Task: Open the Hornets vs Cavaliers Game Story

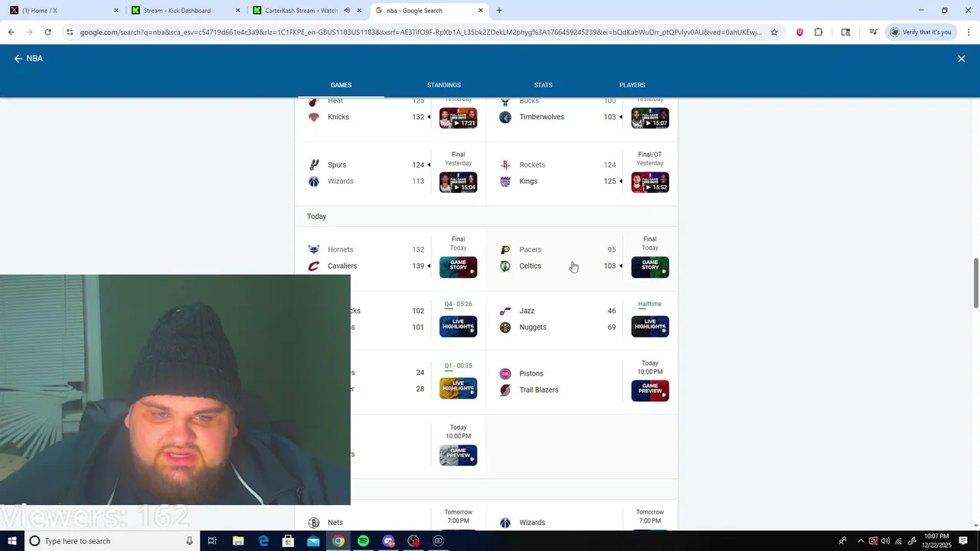Action: [x=459, y=267]
